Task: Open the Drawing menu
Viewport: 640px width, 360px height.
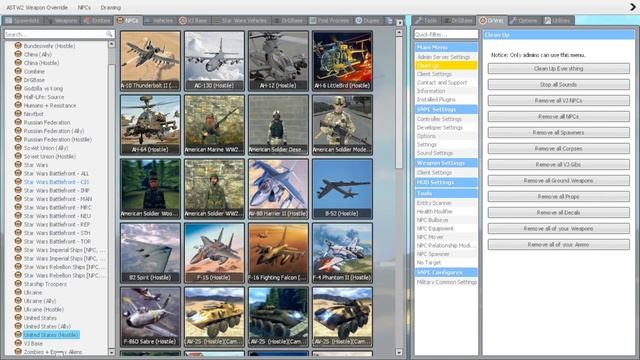Action: pyautogui.click(x=111, y=7)
